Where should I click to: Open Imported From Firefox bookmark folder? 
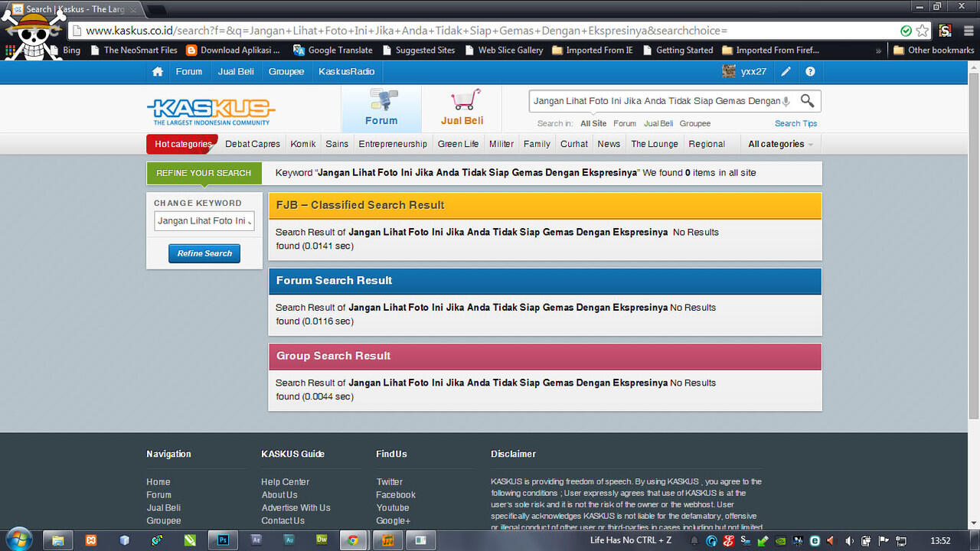769,51
